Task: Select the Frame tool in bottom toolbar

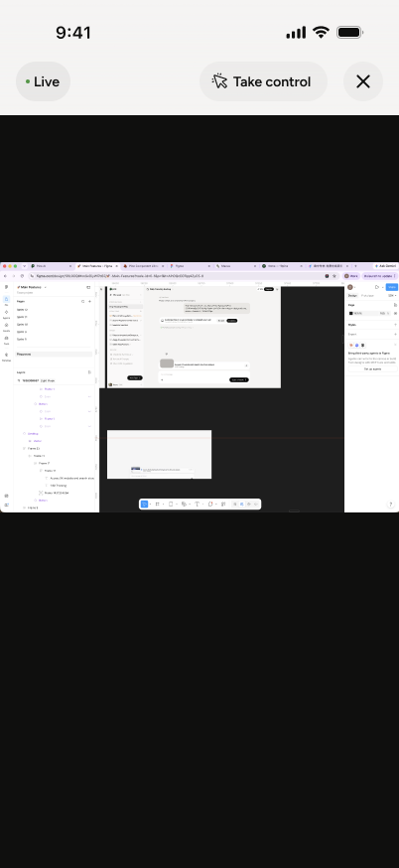Action: (157, 505)
